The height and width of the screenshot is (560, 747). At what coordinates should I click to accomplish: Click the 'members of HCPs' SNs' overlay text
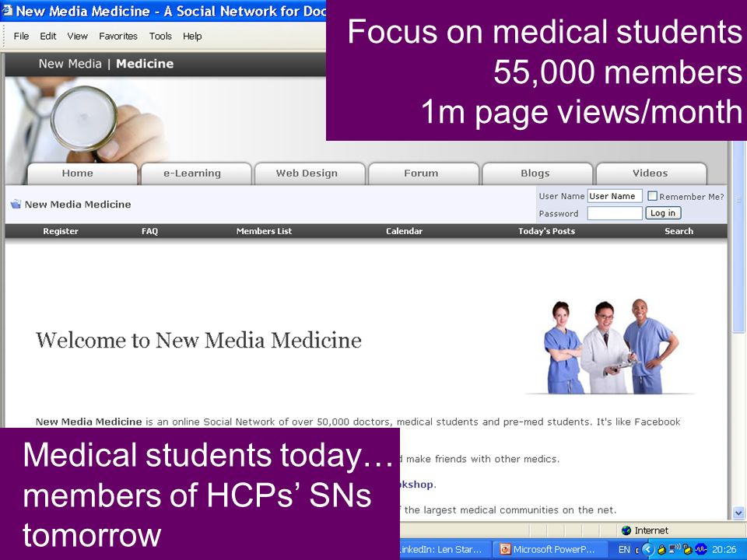[197, 495]
